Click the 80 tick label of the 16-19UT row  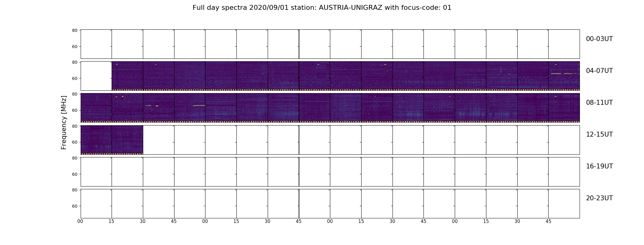click(75, 158)
